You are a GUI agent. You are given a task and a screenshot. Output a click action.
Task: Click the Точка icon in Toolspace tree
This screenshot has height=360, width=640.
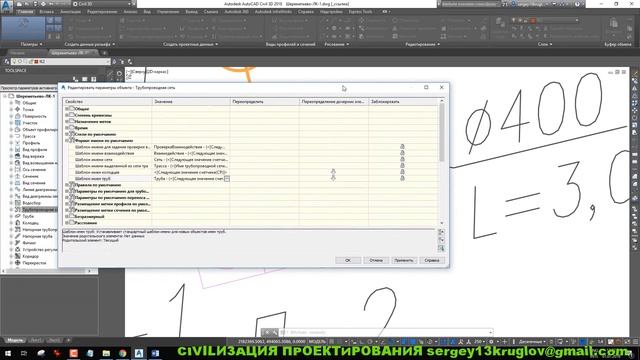click(18, 109)
